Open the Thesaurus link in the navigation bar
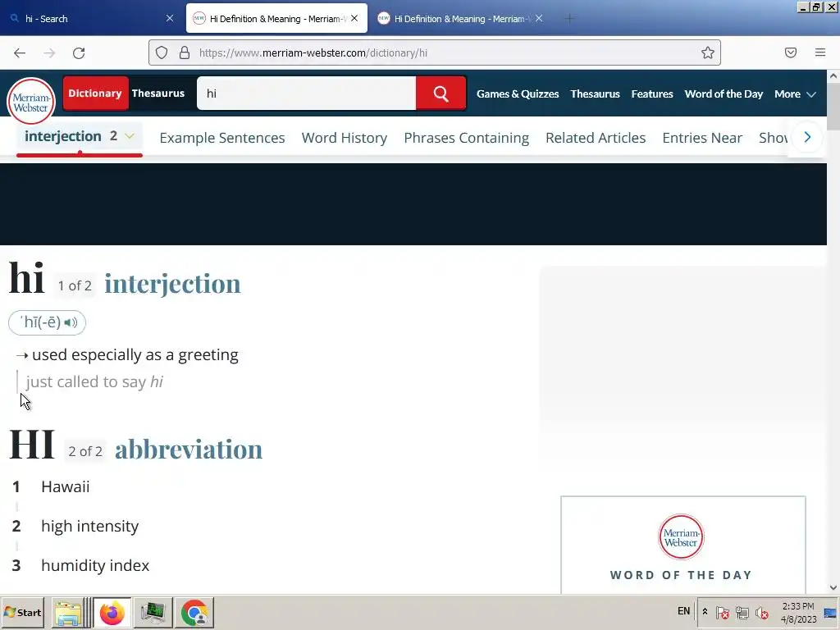The image size is (840, 630). pyautogui.click(x=596, y=94)
